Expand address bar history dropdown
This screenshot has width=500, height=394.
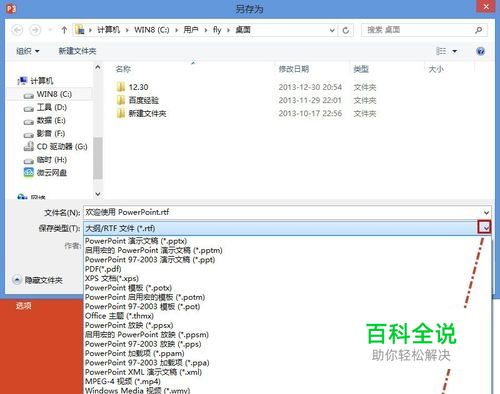[332, 30]
